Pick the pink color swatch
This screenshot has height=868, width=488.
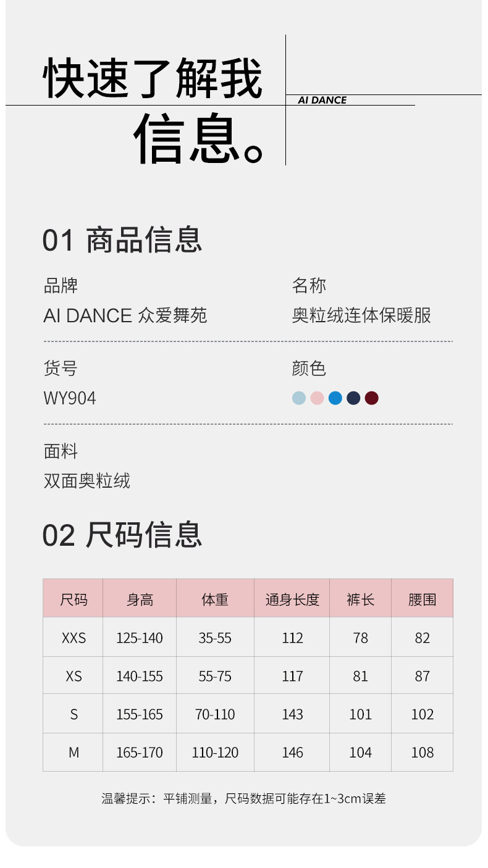coord(317,398)
